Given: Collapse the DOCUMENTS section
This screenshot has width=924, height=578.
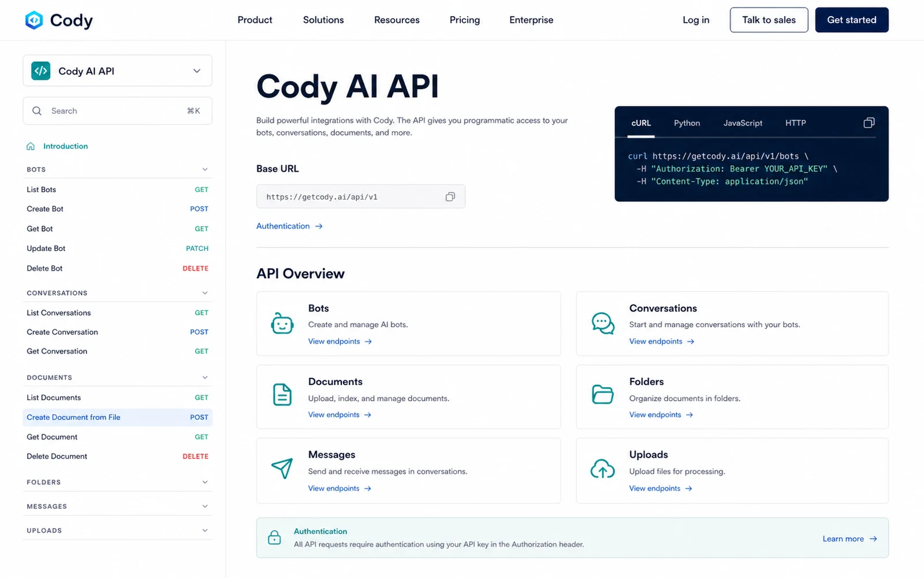Looking at the screenshot, I should [x=205, y=377].
